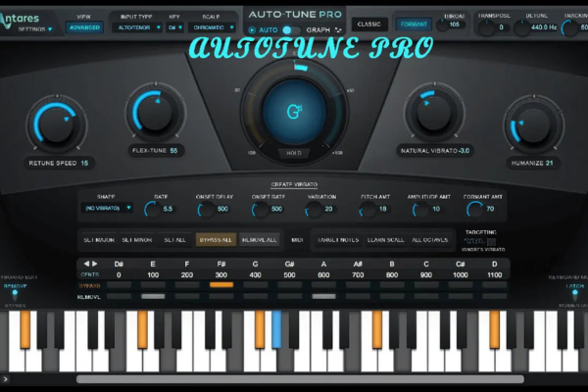The image size is (588, 392).
Task: Switch to Advanced view
Action: pyautogui.click(x=84, y=27)
